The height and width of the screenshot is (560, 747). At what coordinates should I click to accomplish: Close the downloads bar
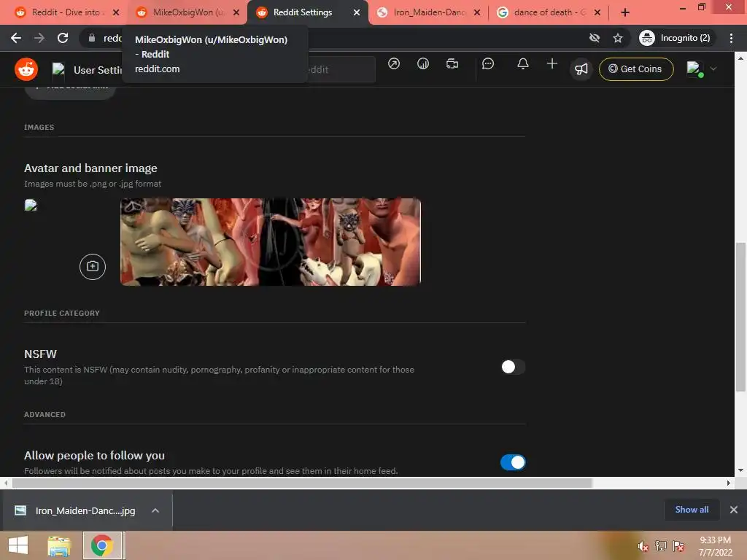point(734,510)
